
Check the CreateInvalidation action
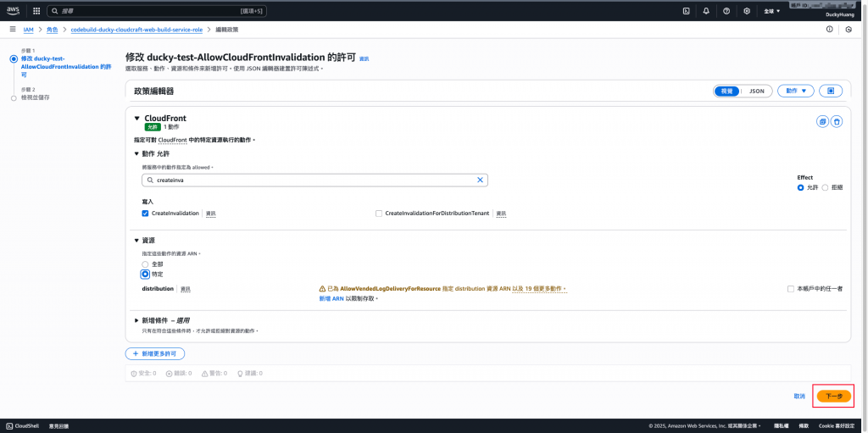tap(145, 214)
